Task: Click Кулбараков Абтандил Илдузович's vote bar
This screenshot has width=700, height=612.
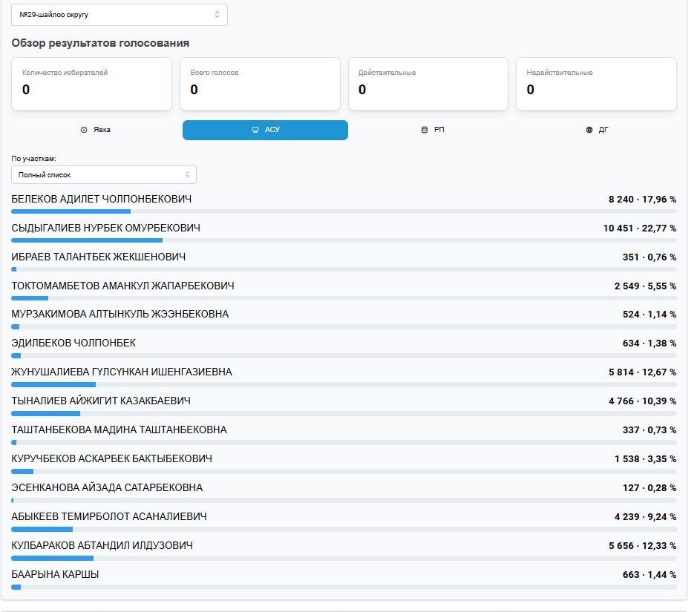Action: [344, 558]
